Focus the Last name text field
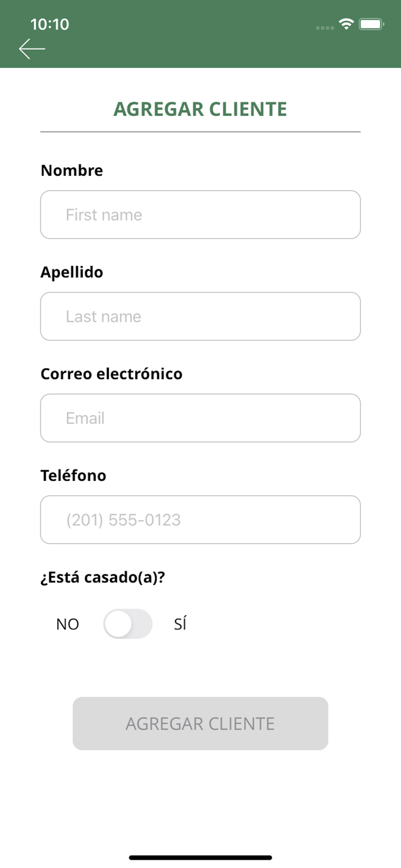 pos(200,317)
